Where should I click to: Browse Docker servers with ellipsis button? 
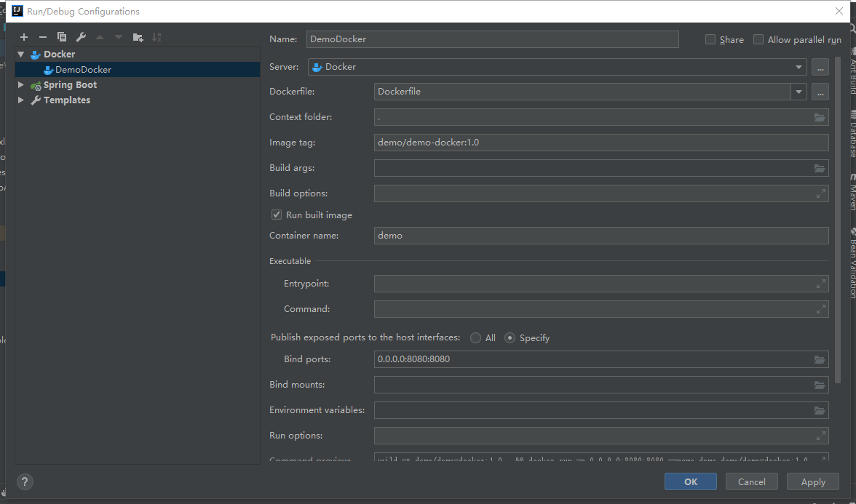click(820, 67)
